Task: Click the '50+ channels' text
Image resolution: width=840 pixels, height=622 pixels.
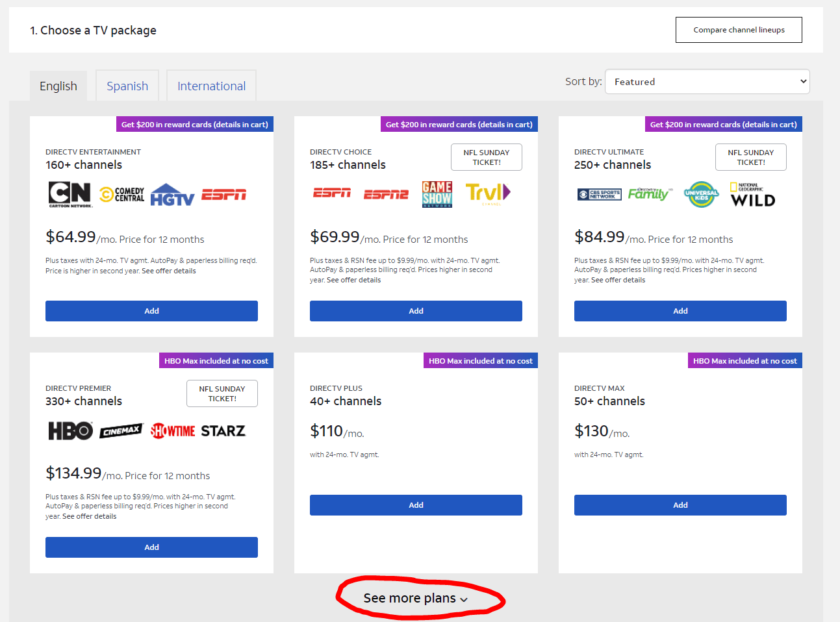Action: [x=609, y=401]
